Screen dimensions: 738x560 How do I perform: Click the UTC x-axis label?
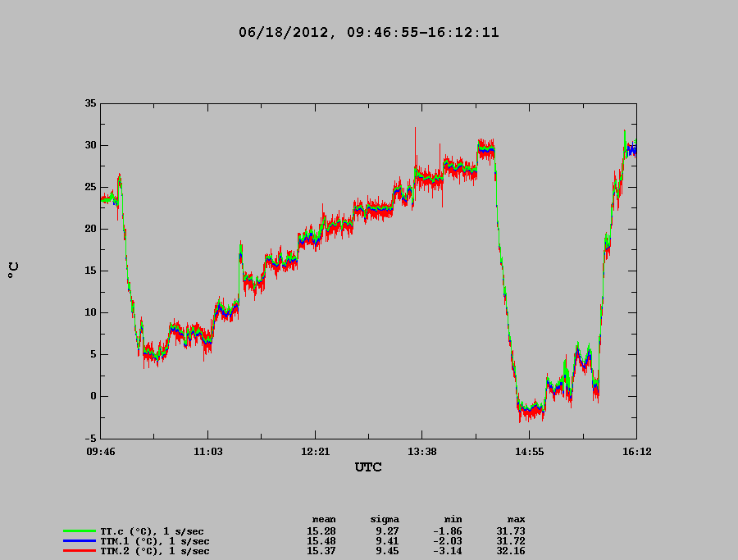[368, 467]
